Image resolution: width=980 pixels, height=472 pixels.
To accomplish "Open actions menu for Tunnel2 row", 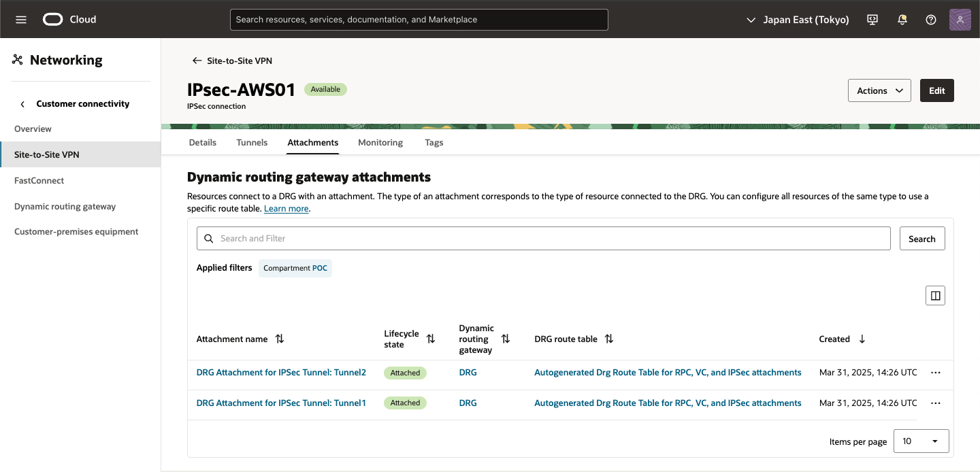I will pyautogui.click(x=935, y=373).
